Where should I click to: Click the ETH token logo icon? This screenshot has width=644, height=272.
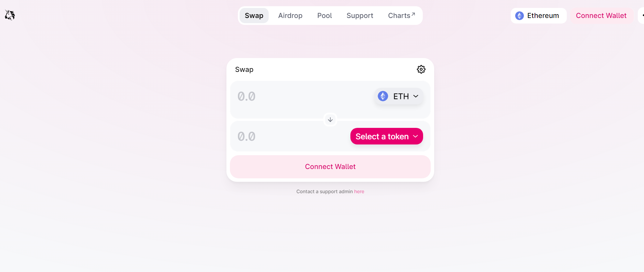click(383, 96)
